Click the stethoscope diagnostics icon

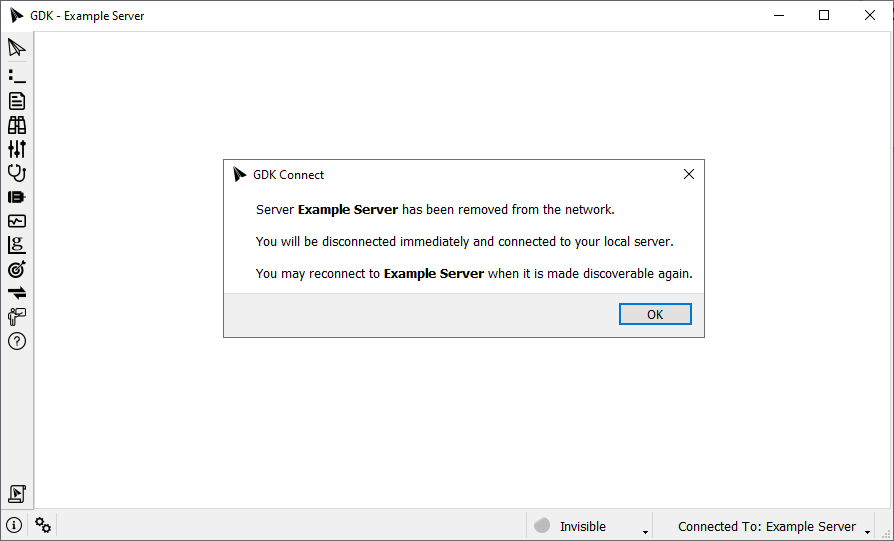tap(17, 173)
